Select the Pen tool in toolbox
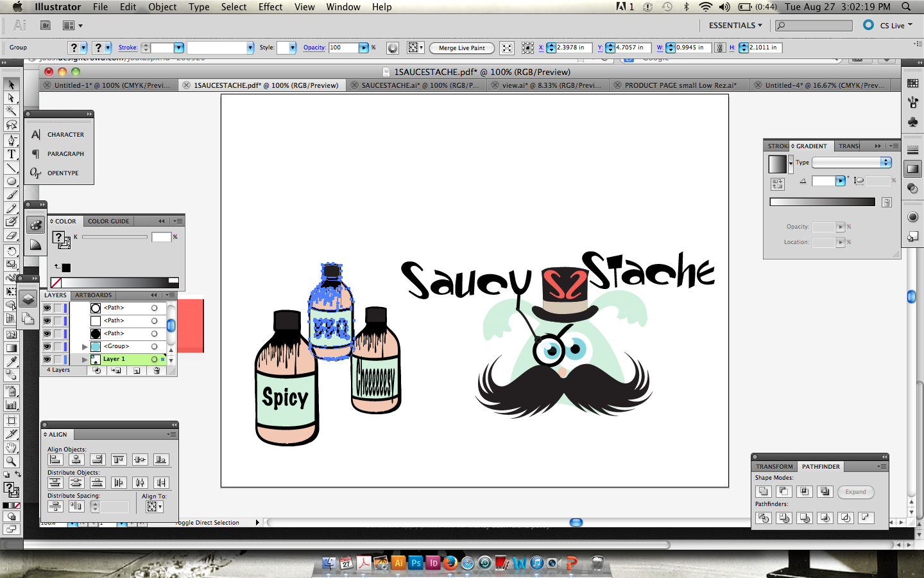Screen dimensions: 924x578 [12, 140]
